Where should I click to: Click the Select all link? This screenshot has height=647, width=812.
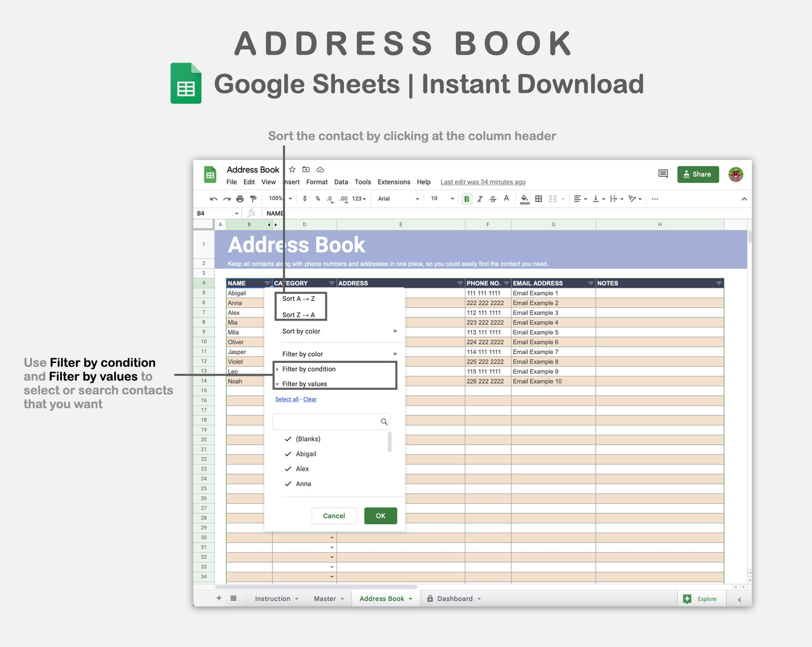(287, 399)
